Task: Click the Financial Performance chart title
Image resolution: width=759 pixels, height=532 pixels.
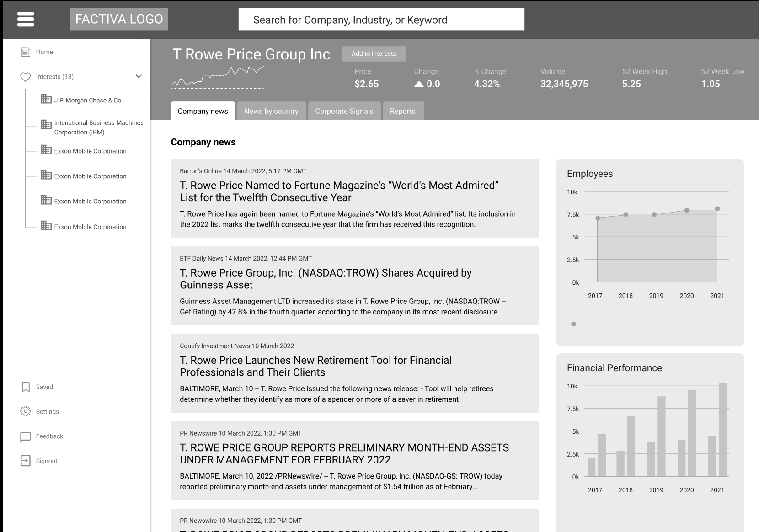Action: (615, 368)
